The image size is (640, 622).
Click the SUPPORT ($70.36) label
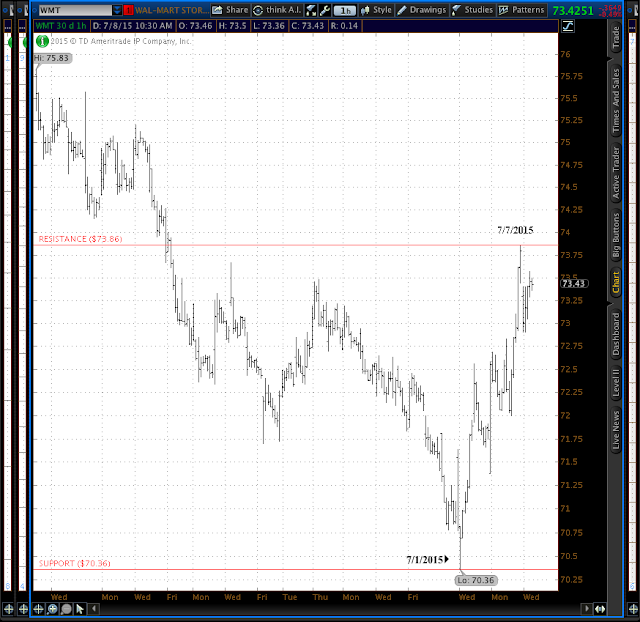(74, 563)
